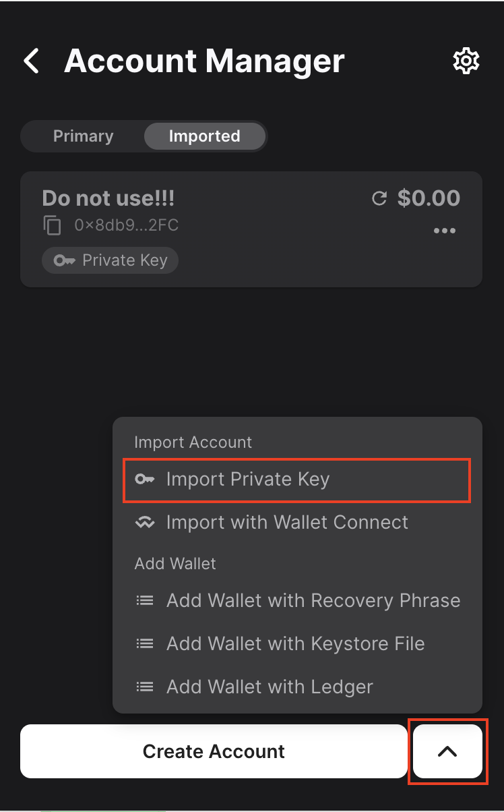The image size is (504, 812).
Task: Choose Add Wallet with Recovery Phrase
Action: [x=313, y=600]
